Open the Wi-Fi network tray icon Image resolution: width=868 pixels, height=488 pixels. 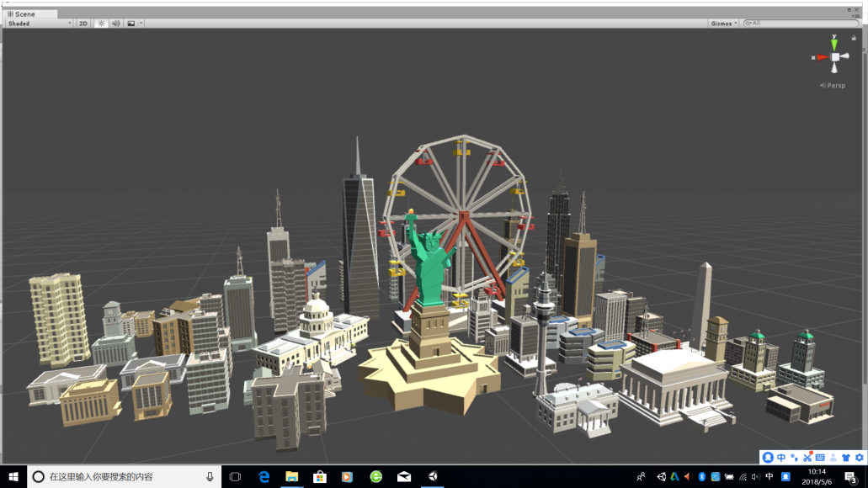tap(743, 476)
